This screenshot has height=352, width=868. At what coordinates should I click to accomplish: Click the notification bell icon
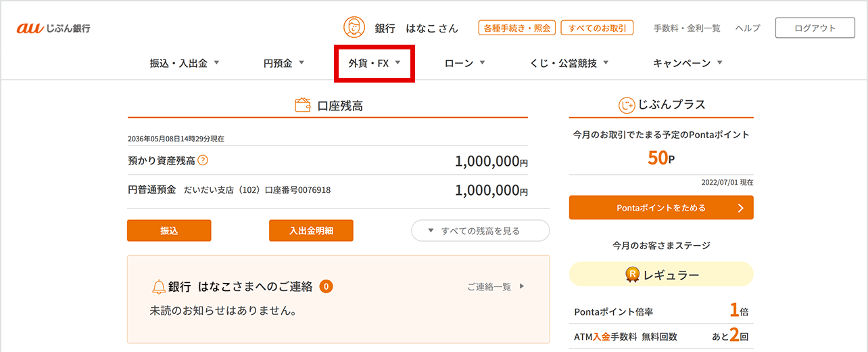[x=159, y=287]
